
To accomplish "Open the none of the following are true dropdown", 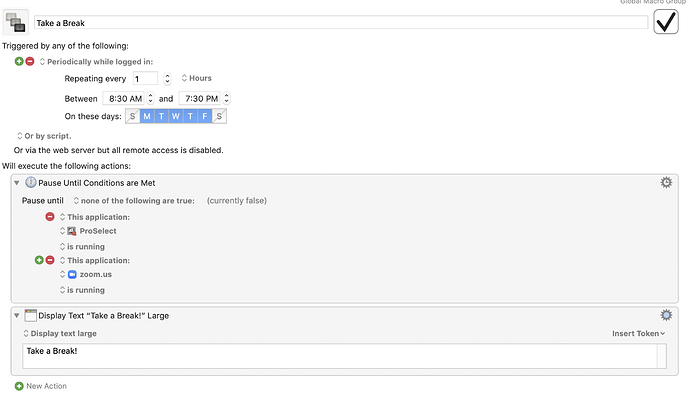I will [x=134, y=201].
